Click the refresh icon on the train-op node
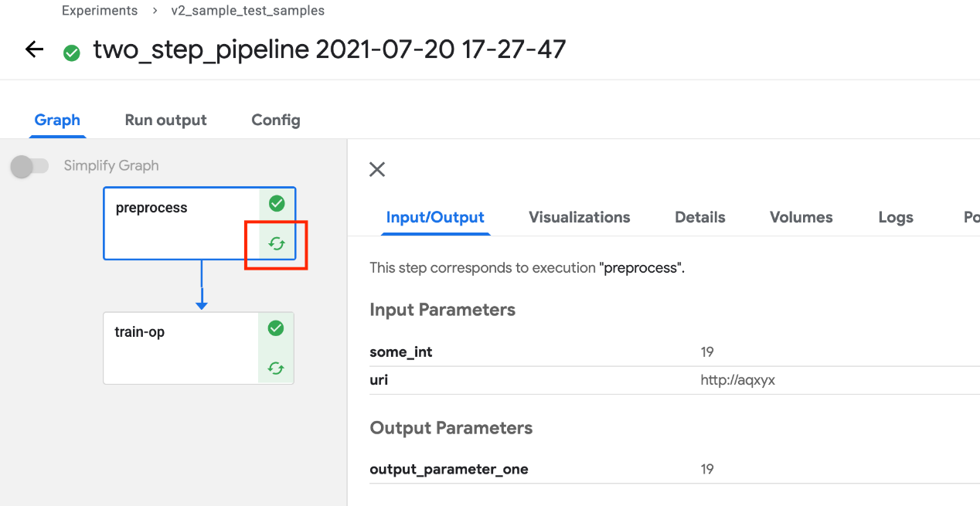 [276, 368]
